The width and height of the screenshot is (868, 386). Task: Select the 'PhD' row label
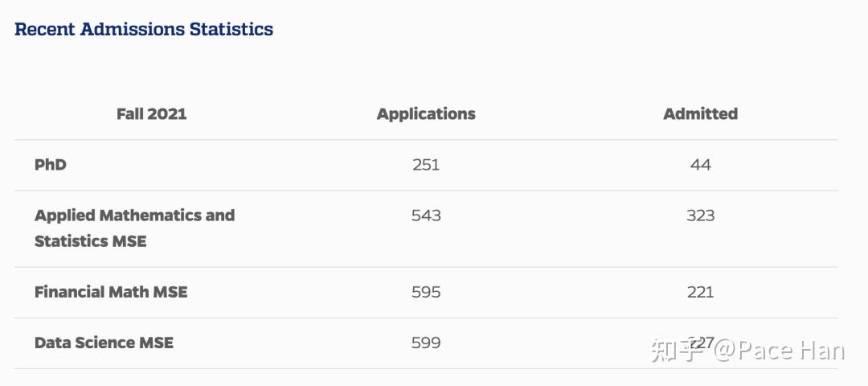click(51, 165)
